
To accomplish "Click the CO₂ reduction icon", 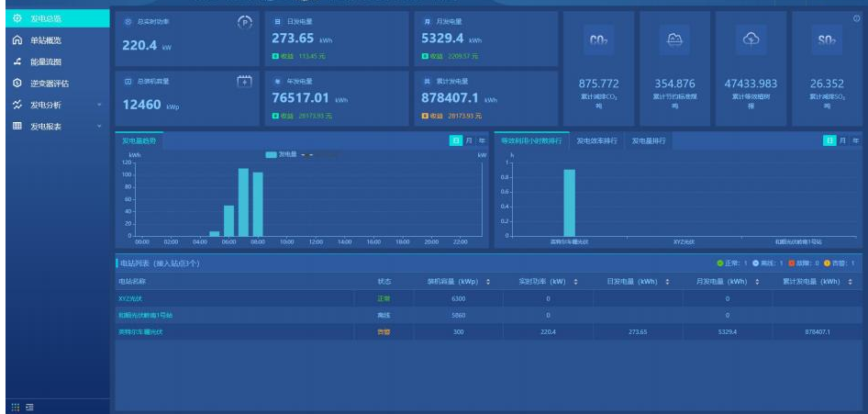I will [598, 40].
